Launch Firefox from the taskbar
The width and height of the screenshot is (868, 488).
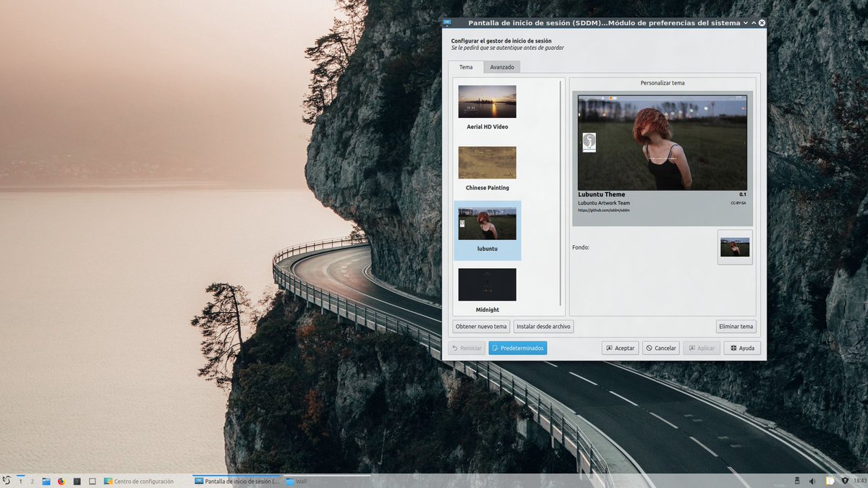click(x=61, y=481)
